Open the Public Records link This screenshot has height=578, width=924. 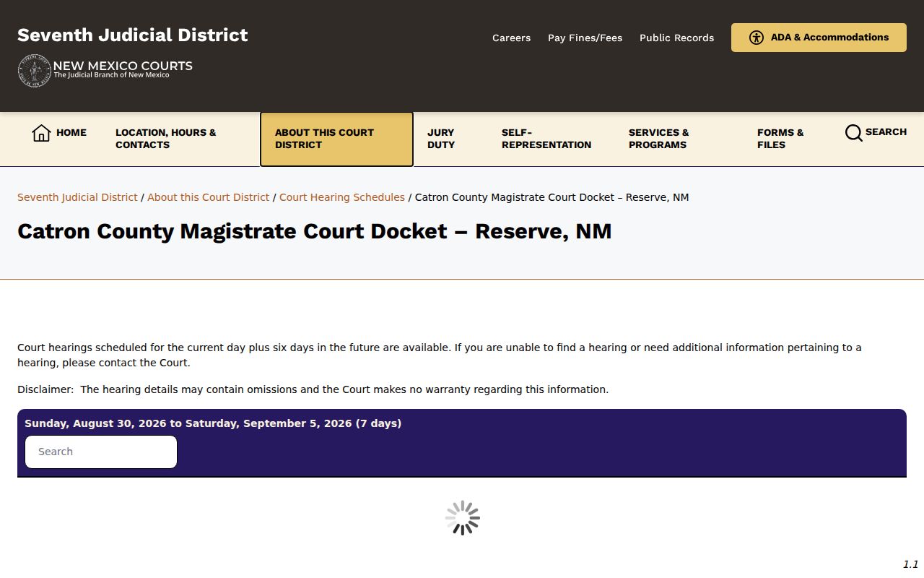click(676, 38)
